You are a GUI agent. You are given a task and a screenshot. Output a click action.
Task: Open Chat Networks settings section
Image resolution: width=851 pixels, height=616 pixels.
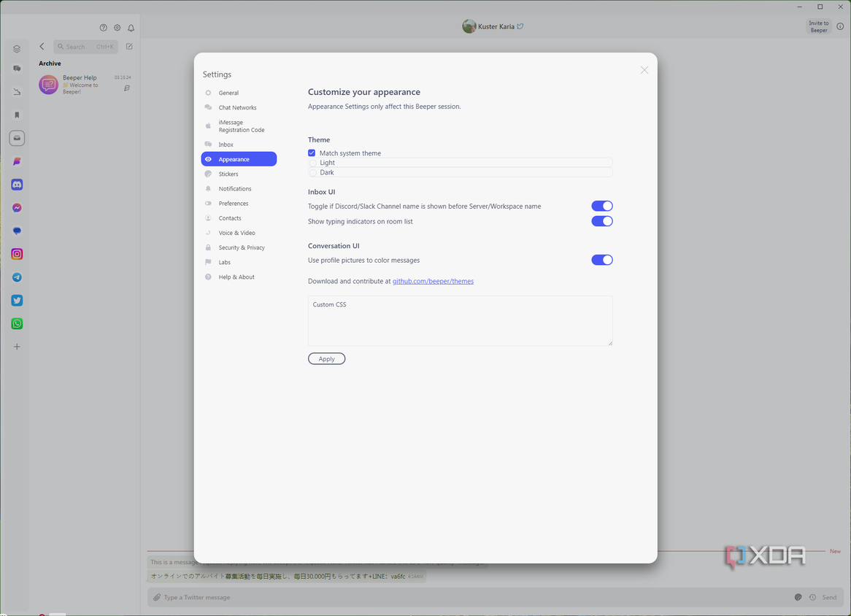click(x=239, y=107)
